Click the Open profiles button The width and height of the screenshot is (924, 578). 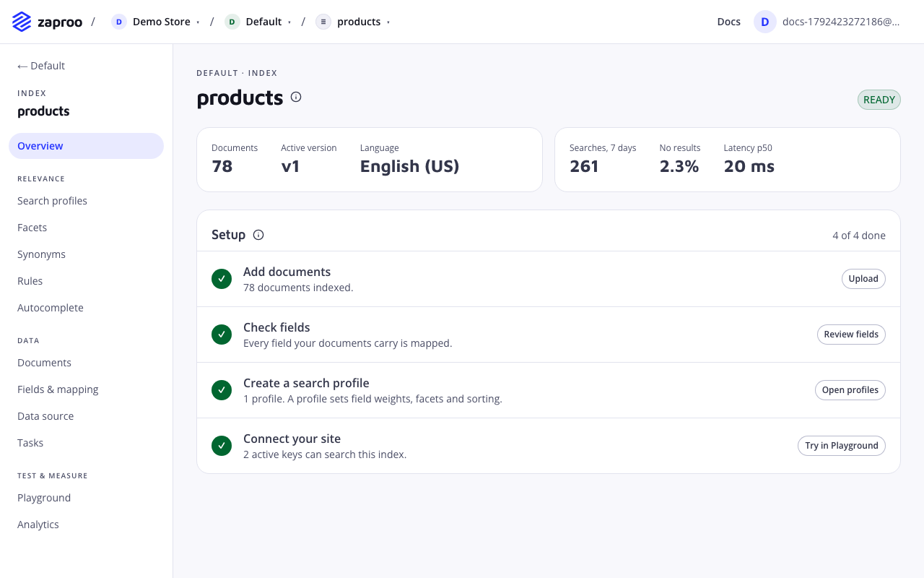[850, 390]
